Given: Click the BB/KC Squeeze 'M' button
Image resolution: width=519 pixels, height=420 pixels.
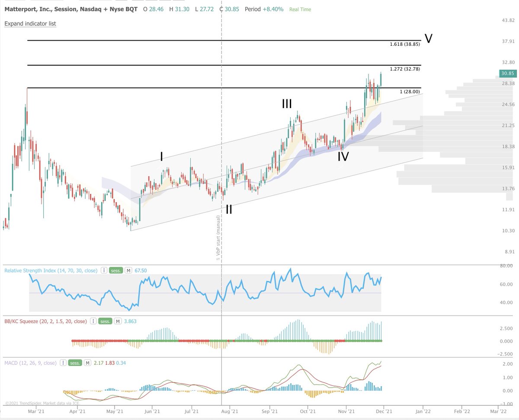Looking at the screenshot, I should point(117,321).
